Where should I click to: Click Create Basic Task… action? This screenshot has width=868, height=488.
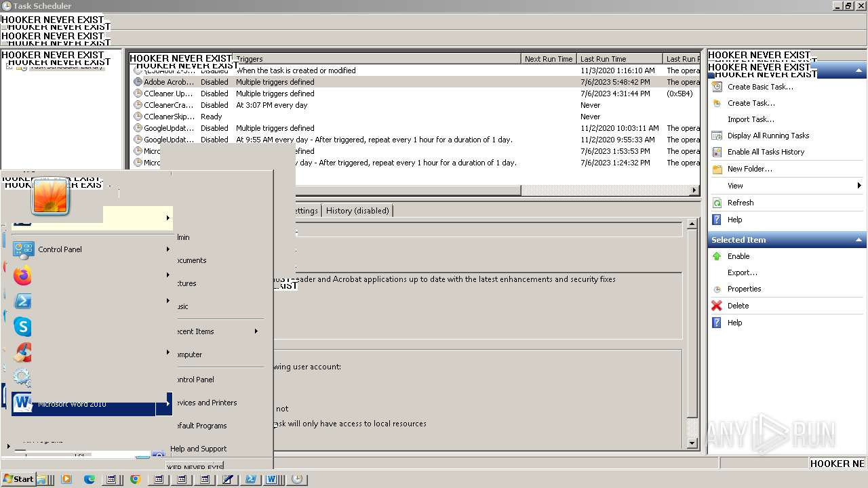pyautogui.click(x=760, y=87)
